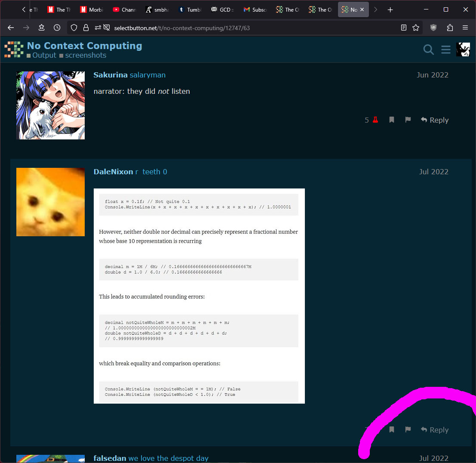Open current user avatar menu
Screen dimensions: 476x463
click(463, 49)
